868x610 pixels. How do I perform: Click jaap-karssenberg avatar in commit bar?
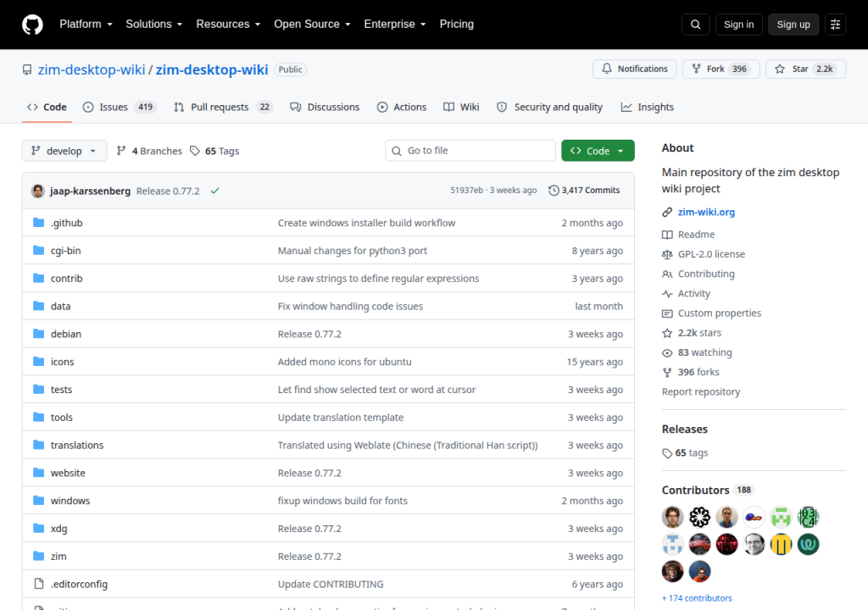[x=37, y=191]
